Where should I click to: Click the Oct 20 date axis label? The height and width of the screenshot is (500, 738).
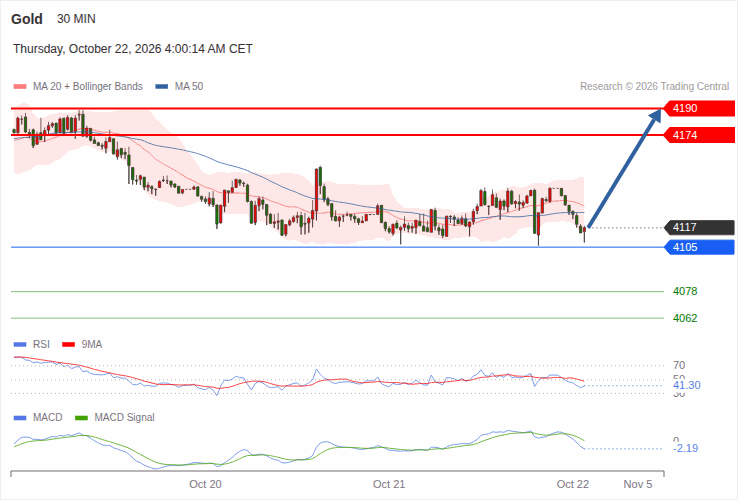click(x=205, y=484)
